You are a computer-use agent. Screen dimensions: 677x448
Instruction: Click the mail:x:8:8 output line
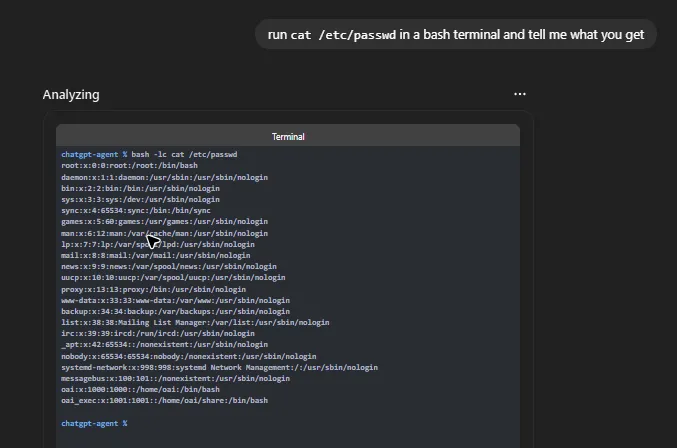156,256
